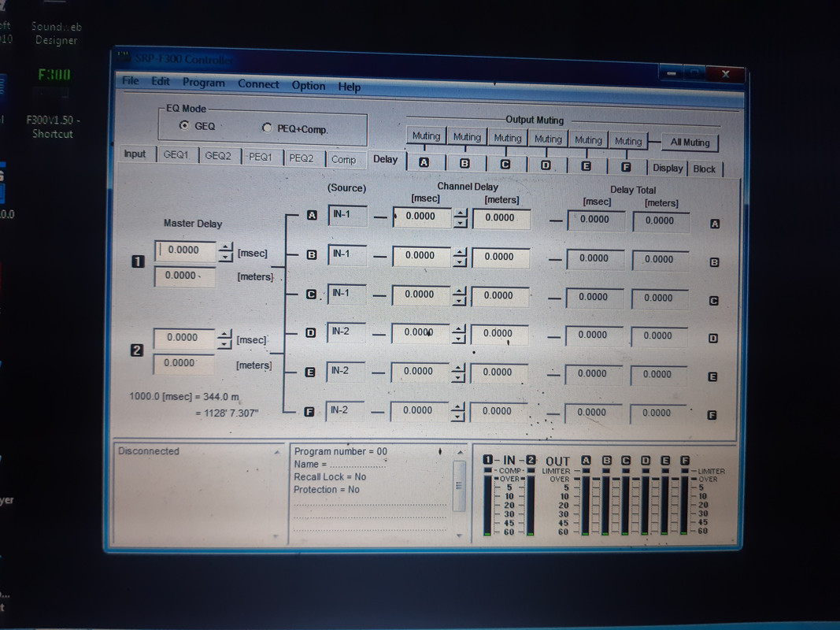
Task: Switch to the PEQ2 tab
Action: point(302,158)
